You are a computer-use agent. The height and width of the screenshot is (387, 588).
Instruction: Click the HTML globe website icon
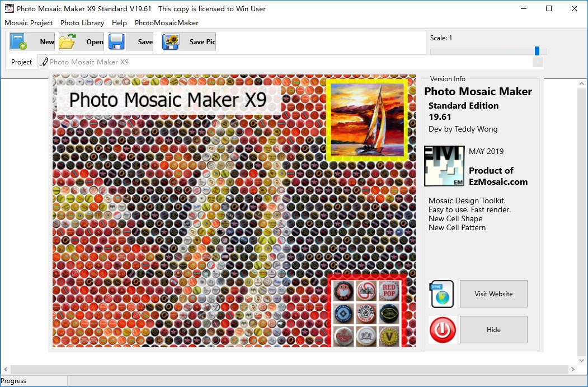coord(442,294)
